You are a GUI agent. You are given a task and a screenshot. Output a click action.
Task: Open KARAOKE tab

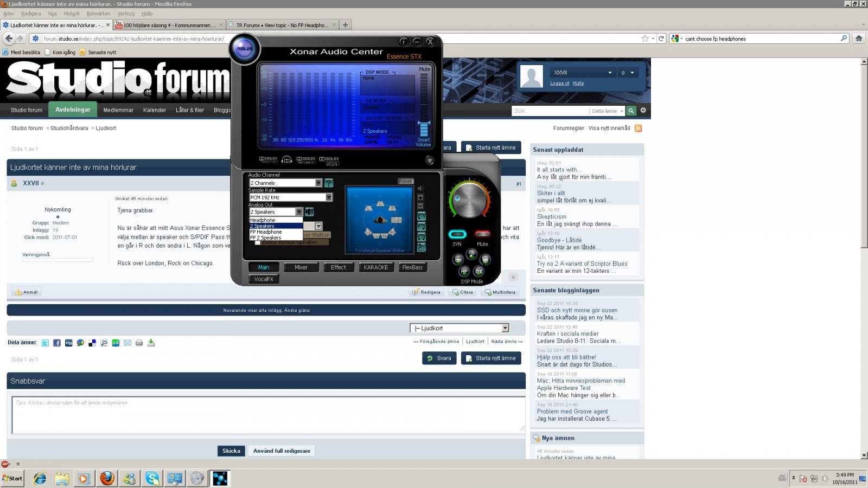click(376, 267)
